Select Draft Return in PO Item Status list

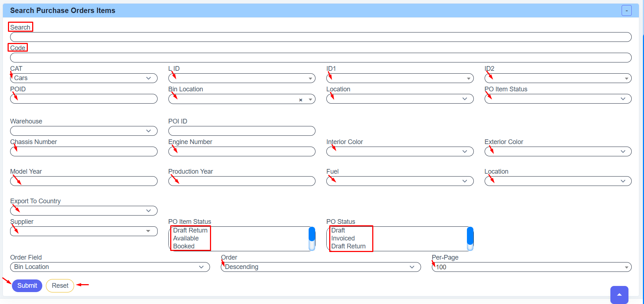click(190, 230)
